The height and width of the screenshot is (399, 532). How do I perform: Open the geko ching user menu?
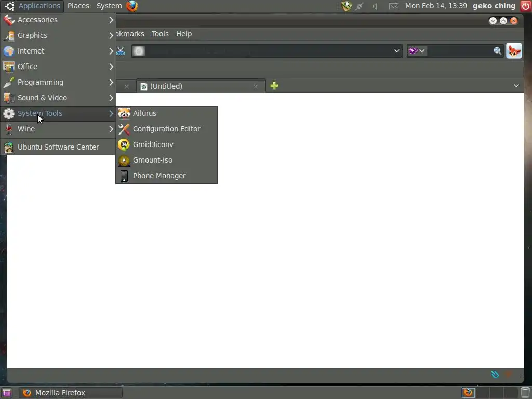[494, 6]
